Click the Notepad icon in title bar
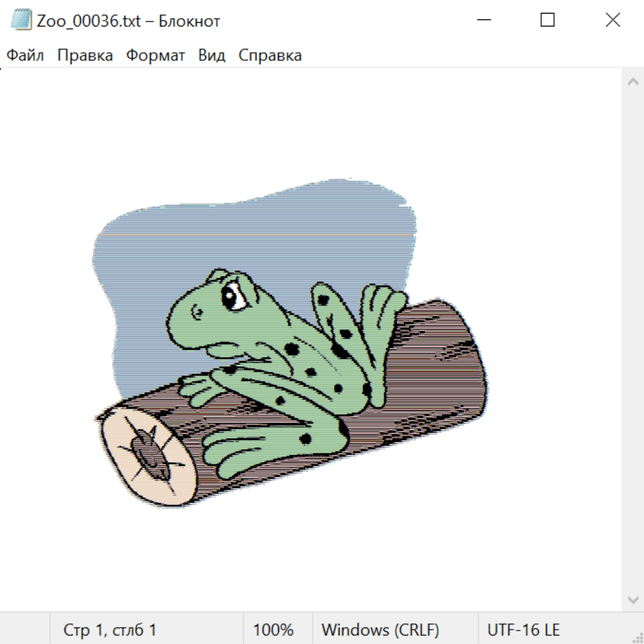644x644 pixels. (23, 20)
